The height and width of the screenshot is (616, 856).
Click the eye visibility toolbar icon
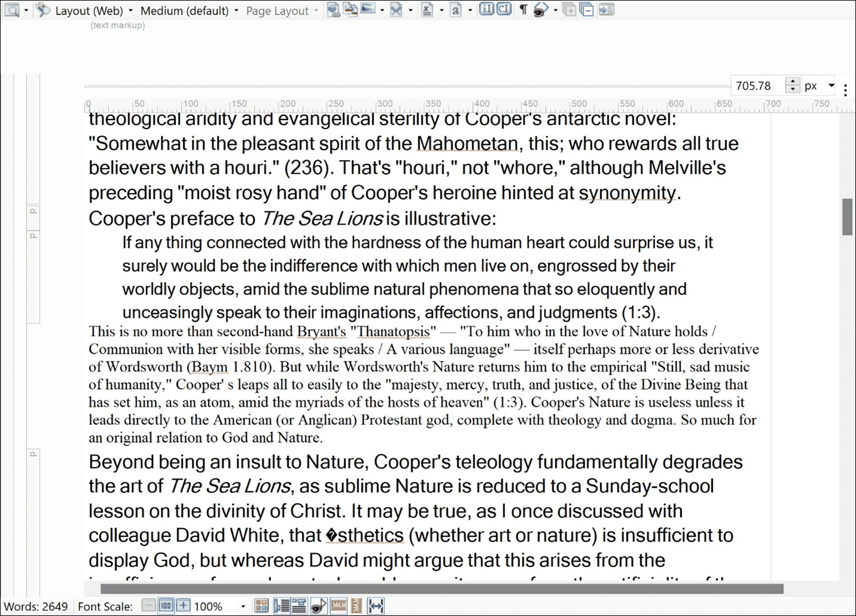540,10
